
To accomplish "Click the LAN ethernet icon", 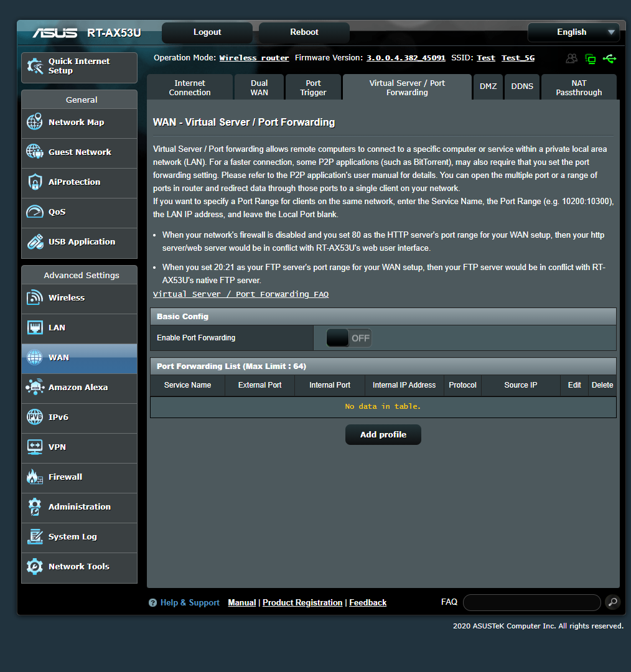I will 35,327.
